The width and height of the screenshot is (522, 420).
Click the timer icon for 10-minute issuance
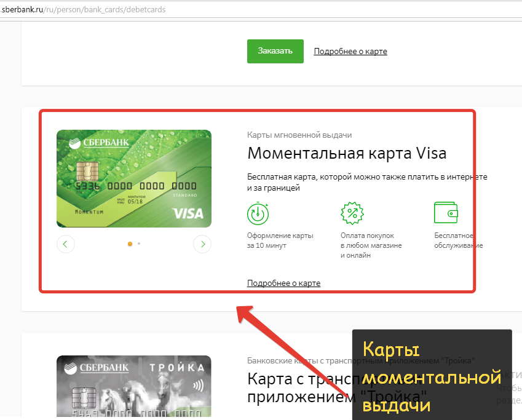point(258,213)
